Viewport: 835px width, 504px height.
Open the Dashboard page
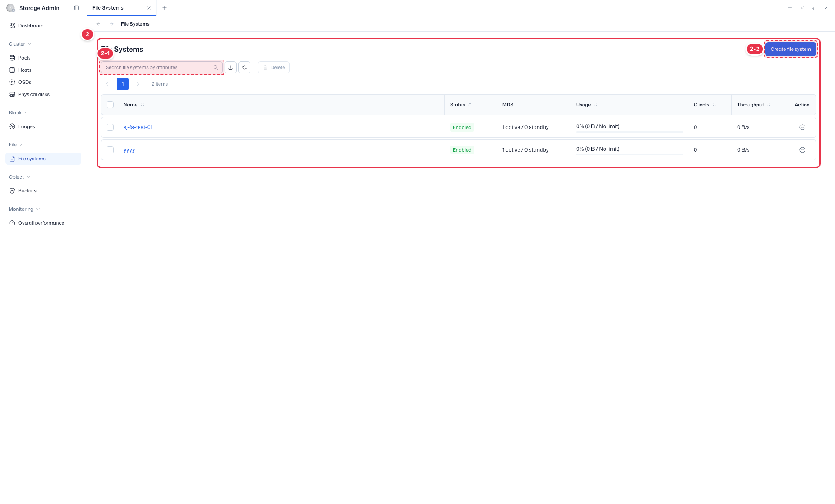(x=43, y=26)
